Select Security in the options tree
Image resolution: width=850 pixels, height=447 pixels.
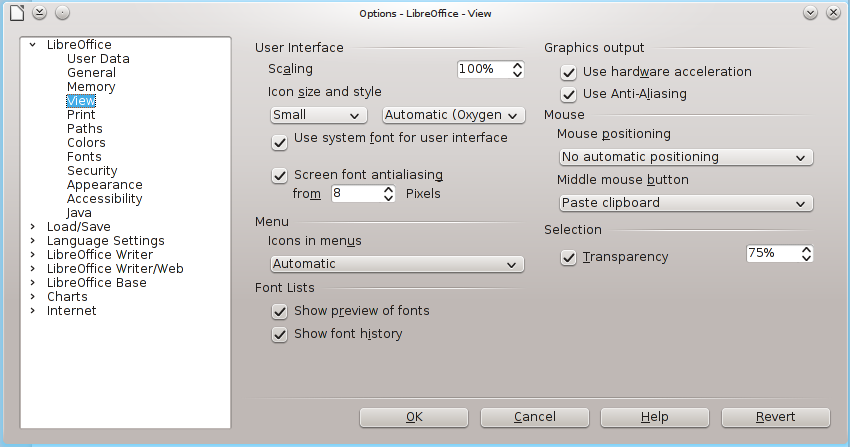pos(92,171)
